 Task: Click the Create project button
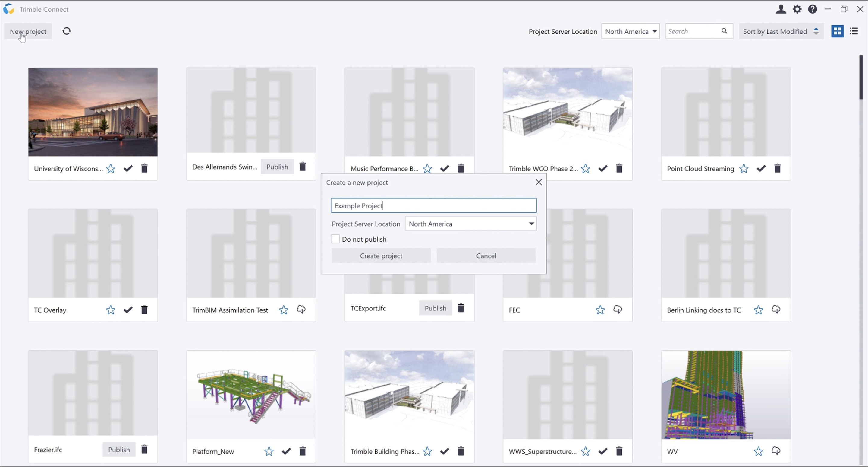pyautogui.click(x=381, y=255)
